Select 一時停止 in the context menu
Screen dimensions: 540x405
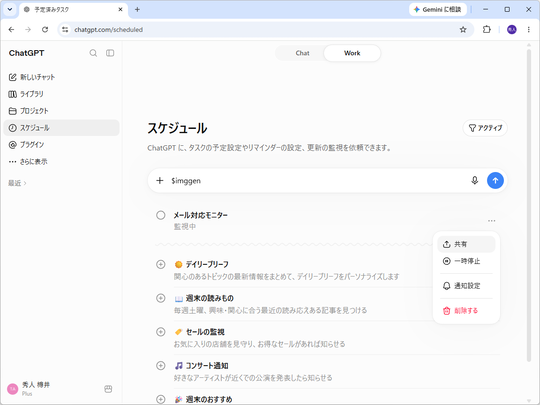pos(466,261)
